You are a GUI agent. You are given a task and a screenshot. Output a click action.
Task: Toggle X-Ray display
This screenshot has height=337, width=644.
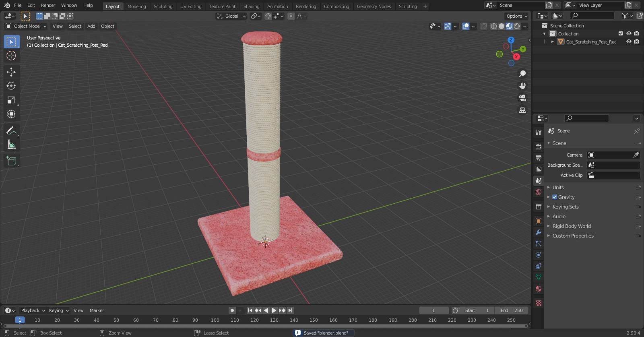[484, 26]
